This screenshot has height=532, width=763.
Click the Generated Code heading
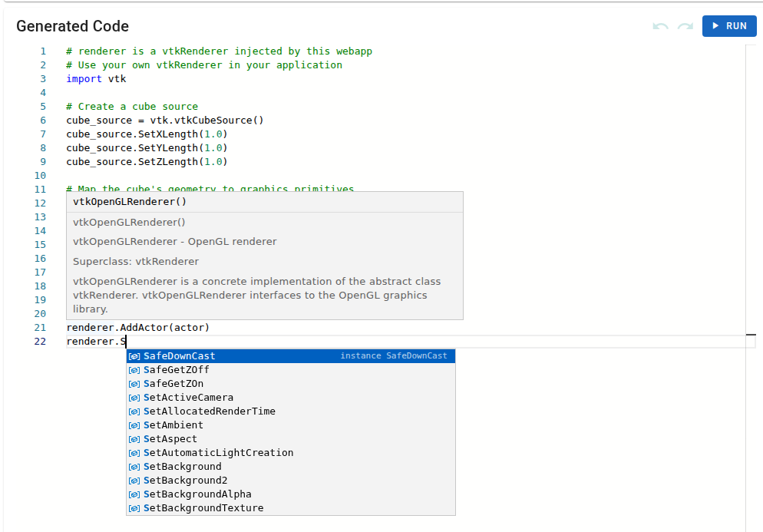(x=72, y=26)
